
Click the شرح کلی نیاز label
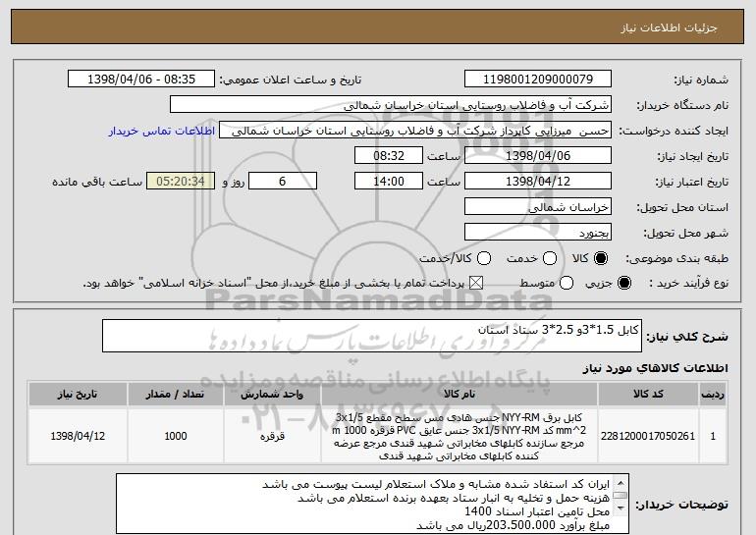coord(687,337)
